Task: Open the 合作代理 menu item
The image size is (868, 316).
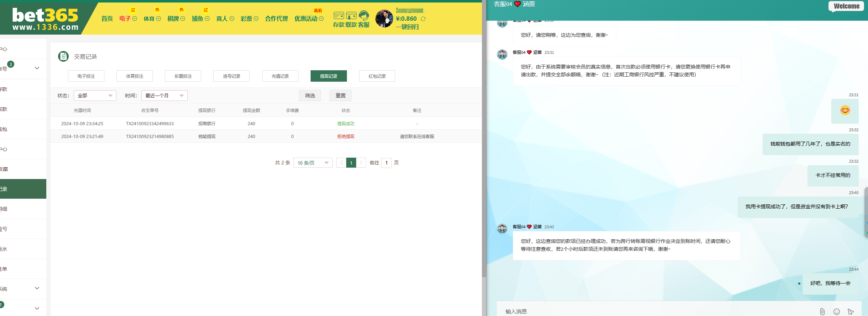Action: (x=276, y=19)
